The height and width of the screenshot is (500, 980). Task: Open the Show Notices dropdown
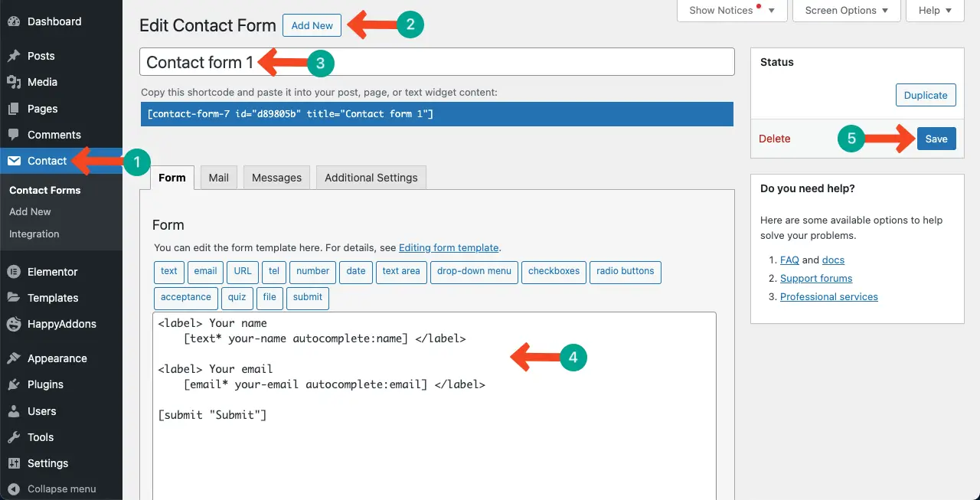pyautogui.click(x=731, y=11)
